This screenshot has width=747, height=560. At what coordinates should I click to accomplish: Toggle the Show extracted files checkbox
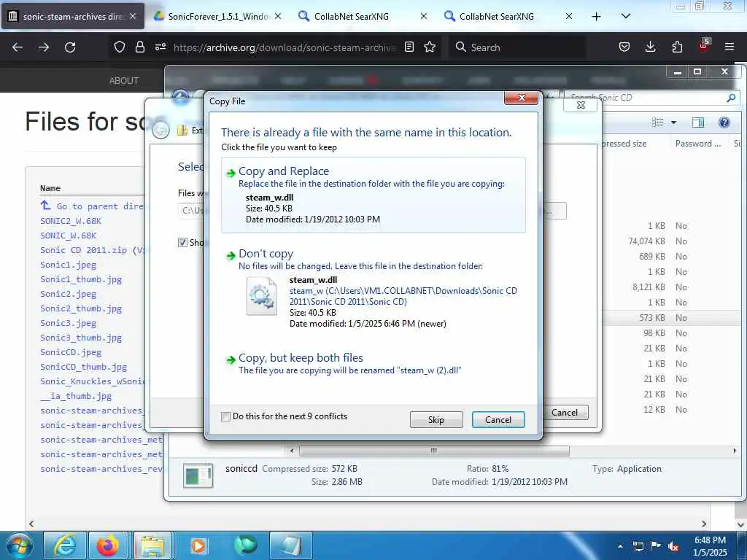tap(182, 242)
